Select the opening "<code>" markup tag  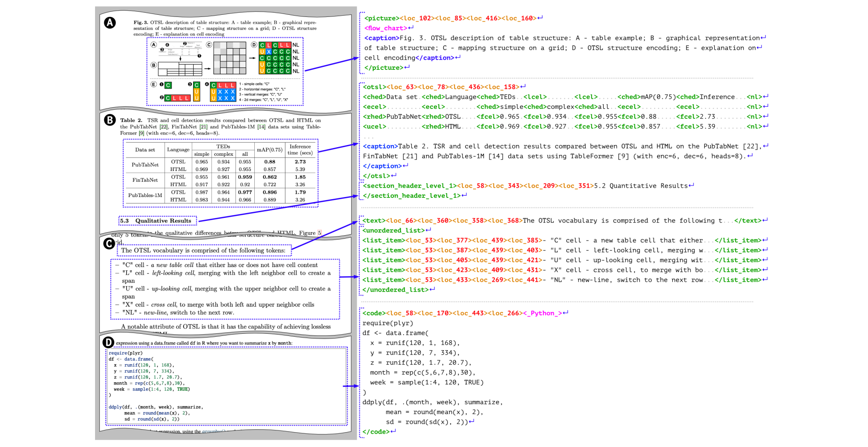(x=374, y=313)
